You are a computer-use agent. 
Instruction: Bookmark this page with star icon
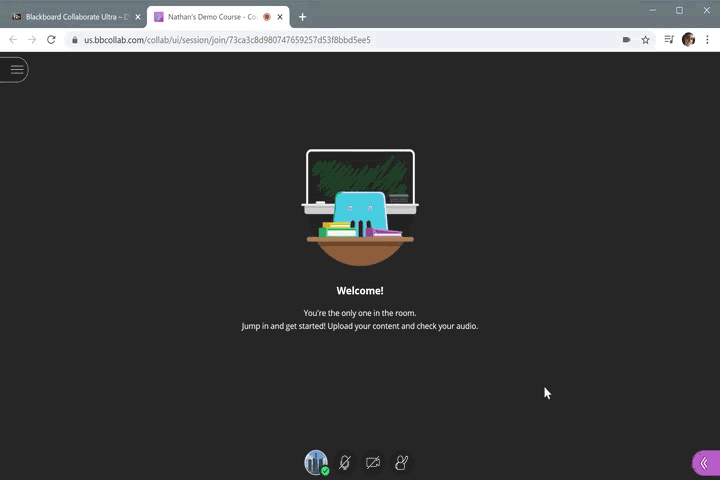point(645,40)
